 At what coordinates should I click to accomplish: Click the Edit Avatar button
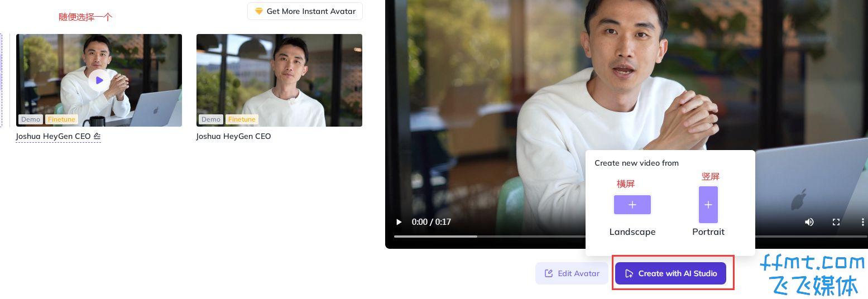coord(572,273)
